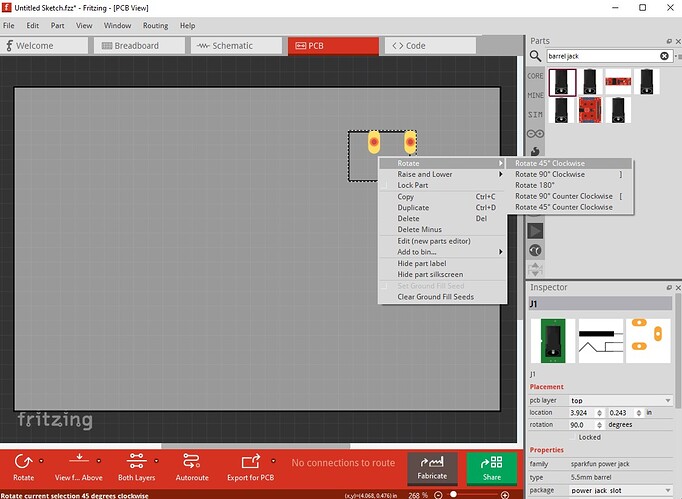
Task: Switch to the Breadboard tab
Action: 139,46
